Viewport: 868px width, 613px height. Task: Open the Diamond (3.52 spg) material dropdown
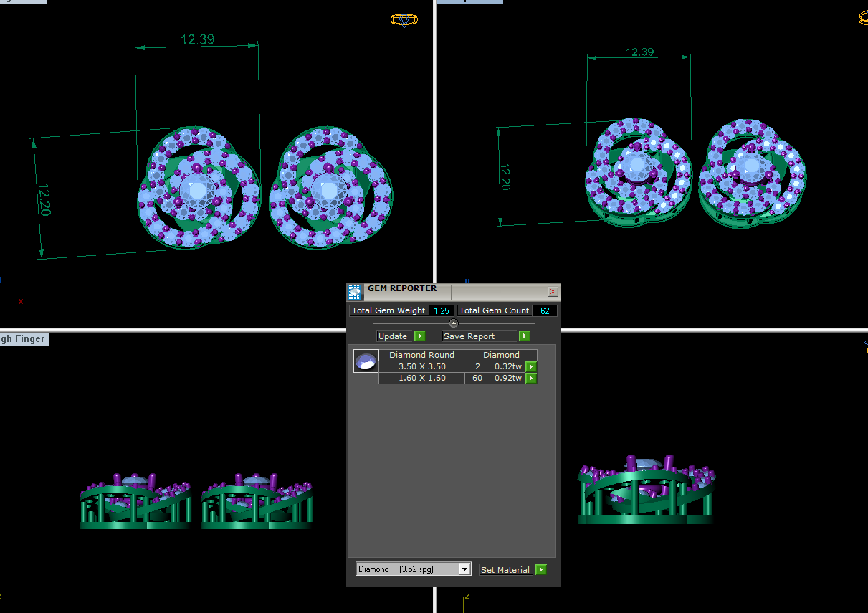(x=414, y=569)
